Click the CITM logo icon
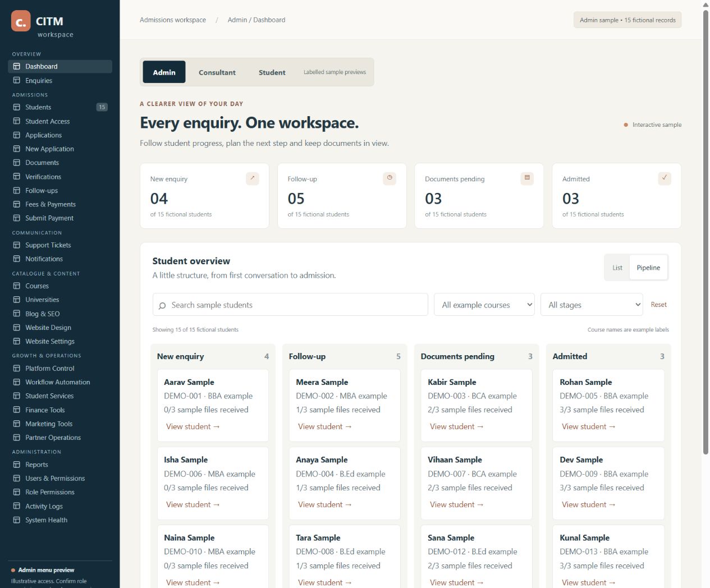The width and height of the screenshot is (710, 588). pos(21,21)
